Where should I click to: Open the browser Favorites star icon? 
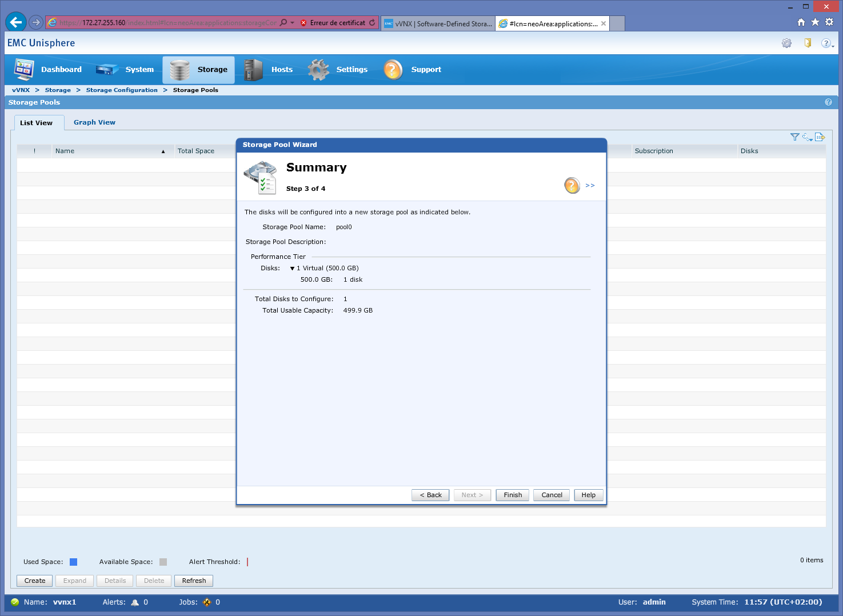click(x=815, y=22)
